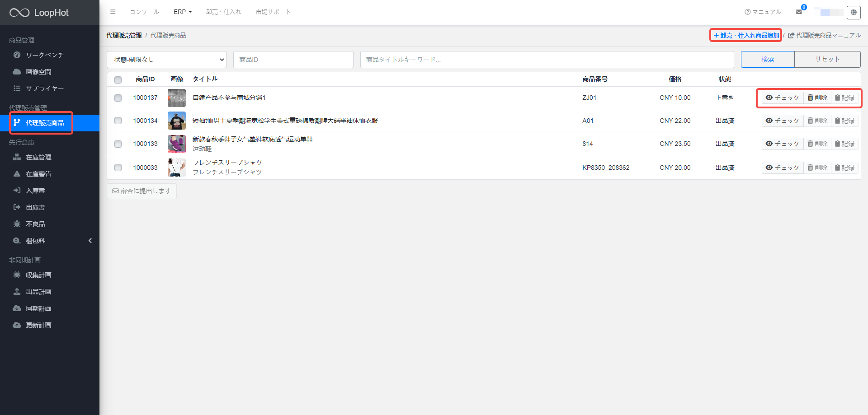
Task: Click the purple shoe thumbnail of 1000133
Action: coord(177,144)
